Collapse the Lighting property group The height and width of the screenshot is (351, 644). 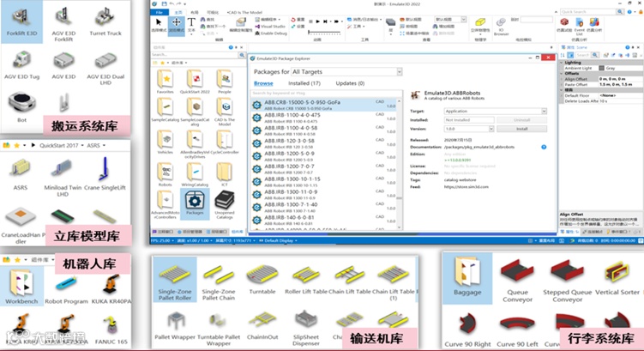562,63
